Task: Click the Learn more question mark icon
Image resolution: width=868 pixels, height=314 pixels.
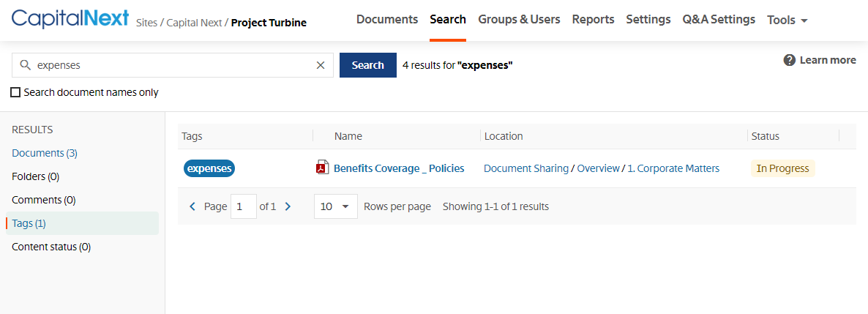Action: (x=790, y=60)
